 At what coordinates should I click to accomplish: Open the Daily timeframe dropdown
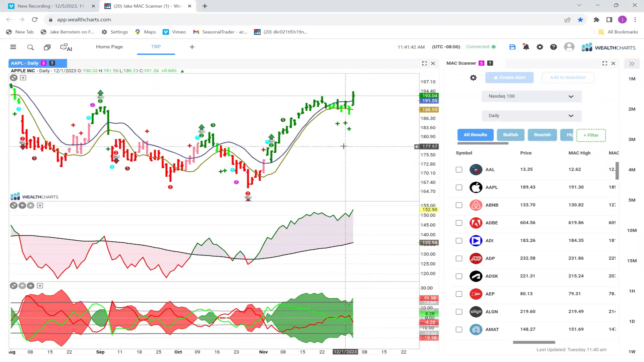coord(531,116)
